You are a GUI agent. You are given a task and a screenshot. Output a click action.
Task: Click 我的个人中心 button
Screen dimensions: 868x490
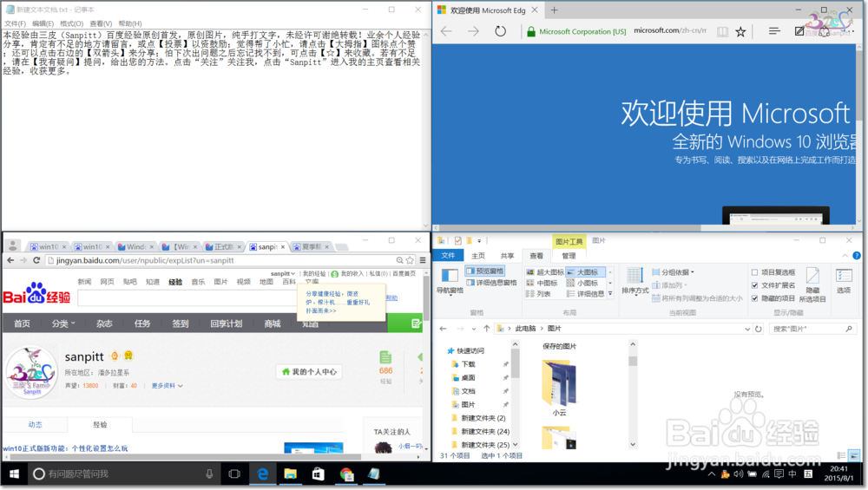click(309, 372)
